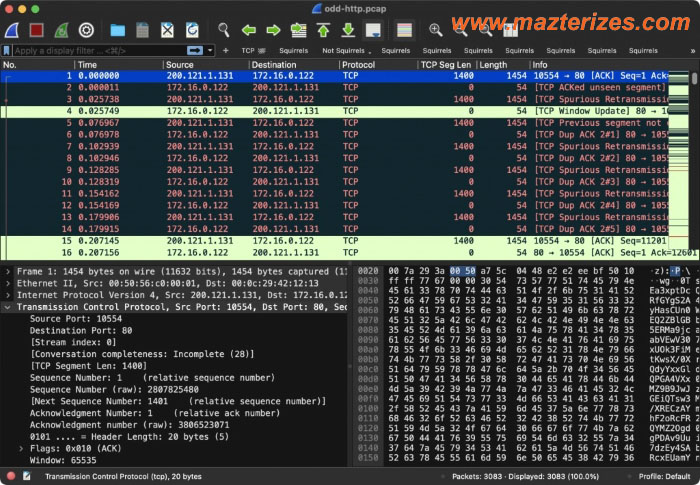Expand the Frame 1 details tree
The height and width of the screenshot is (485, 700).
[x=8, y=272]
